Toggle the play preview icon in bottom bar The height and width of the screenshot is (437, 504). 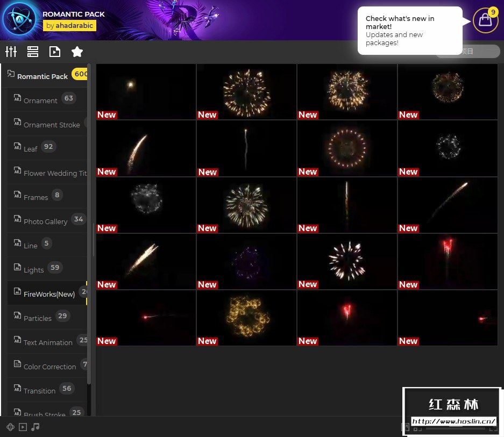(23, 427)
